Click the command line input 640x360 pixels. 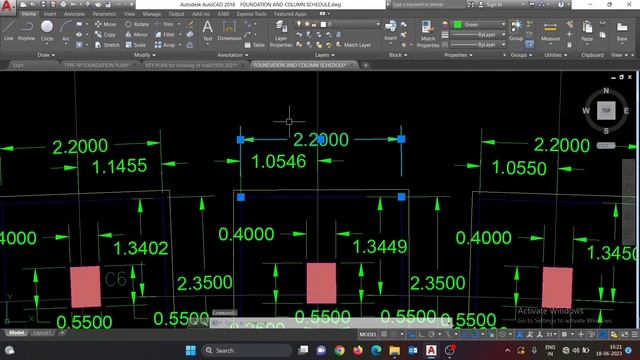click(331, 323)
